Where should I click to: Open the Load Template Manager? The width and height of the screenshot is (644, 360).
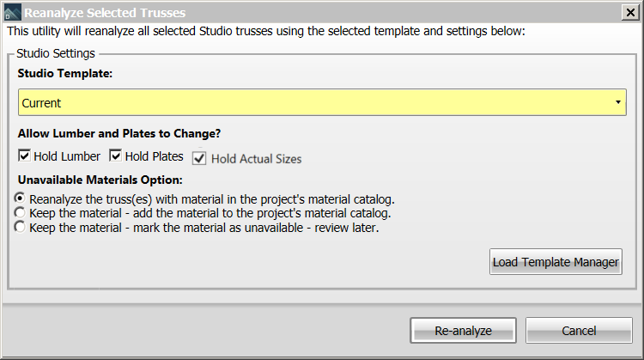pyautogui.click(x=556, y=262)
